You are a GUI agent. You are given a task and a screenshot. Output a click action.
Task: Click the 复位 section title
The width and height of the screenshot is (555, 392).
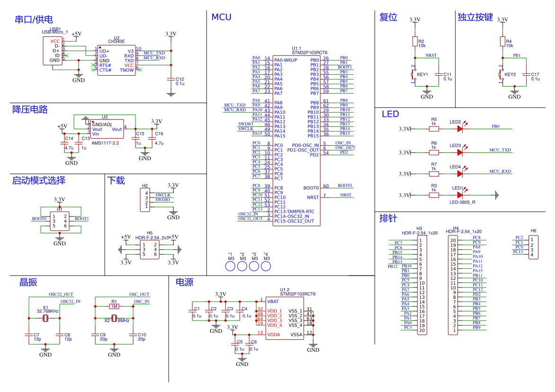click(x=388, y=17)
